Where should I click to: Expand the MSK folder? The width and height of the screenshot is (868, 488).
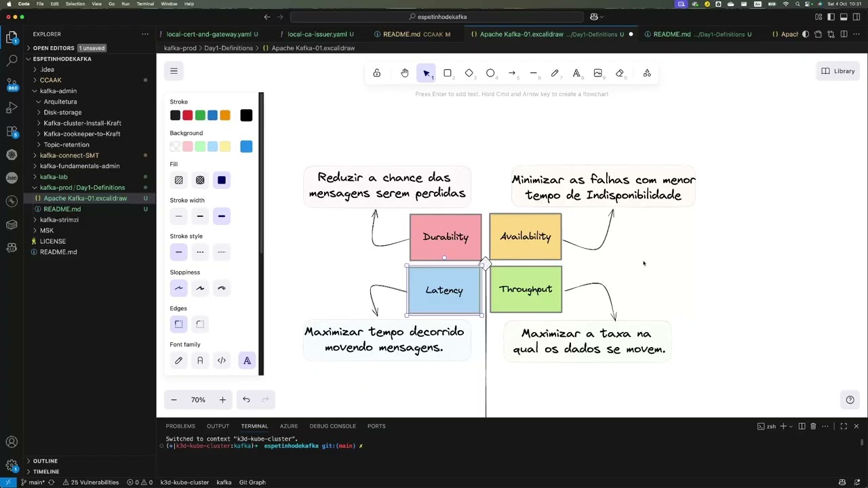(x=47, y=230)
